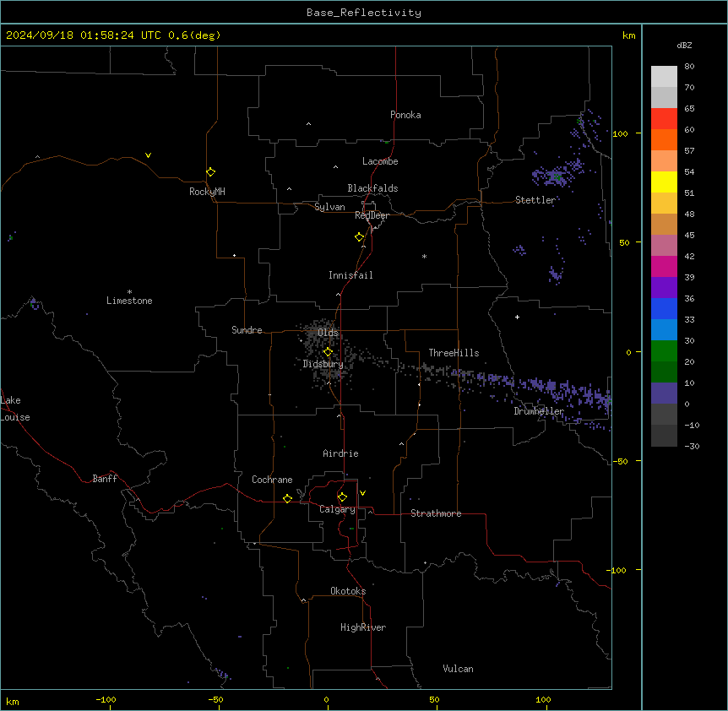The image size is (728, 711).
Task: Select the white plus marker north of Drumheller
Action: pos(517,317)
